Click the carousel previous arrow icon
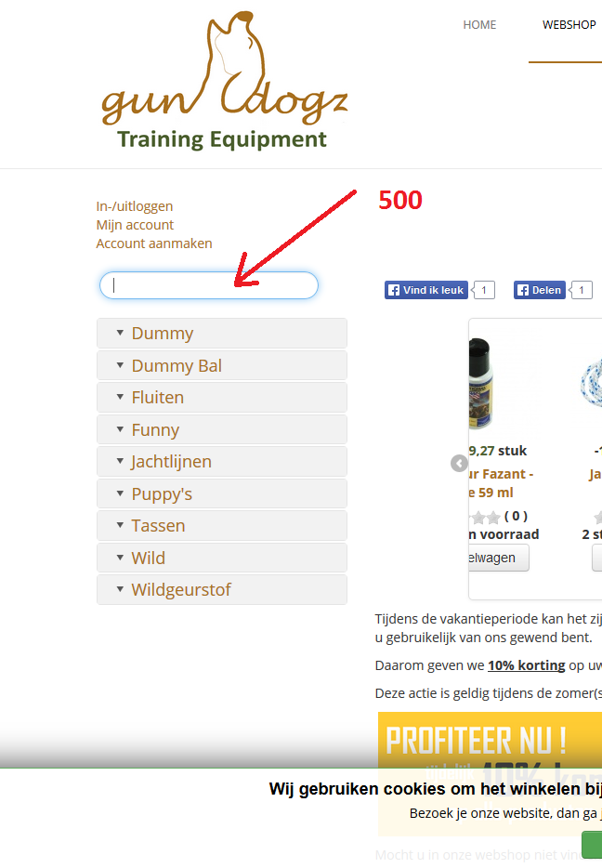 459,464
